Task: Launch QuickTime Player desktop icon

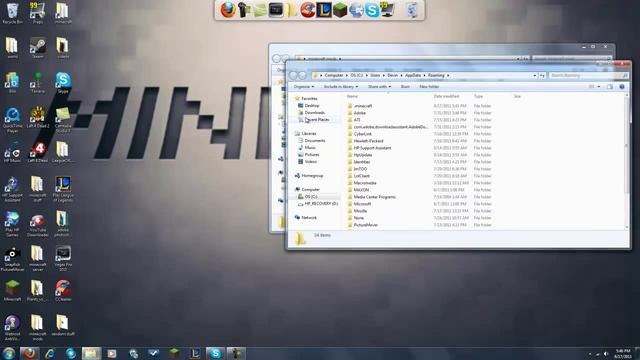Action: click(12, 120)
